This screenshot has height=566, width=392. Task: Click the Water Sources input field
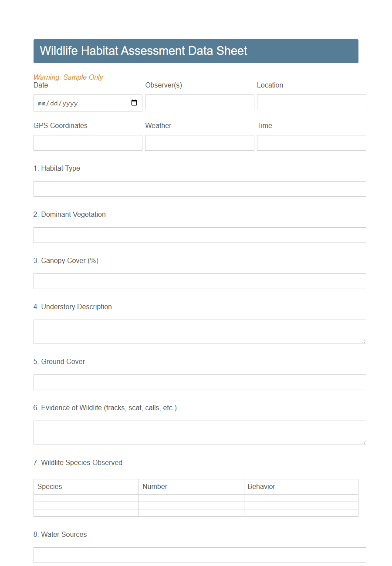coord(199,555)
